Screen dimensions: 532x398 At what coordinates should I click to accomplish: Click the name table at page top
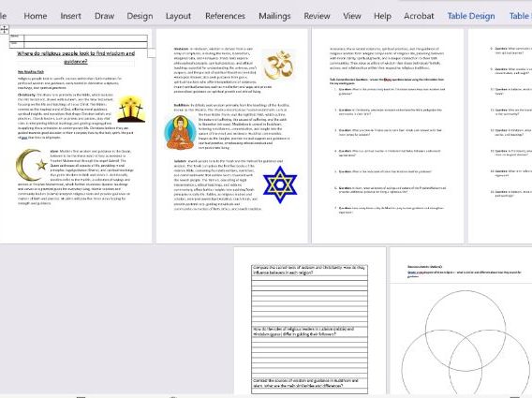point(79,41)
